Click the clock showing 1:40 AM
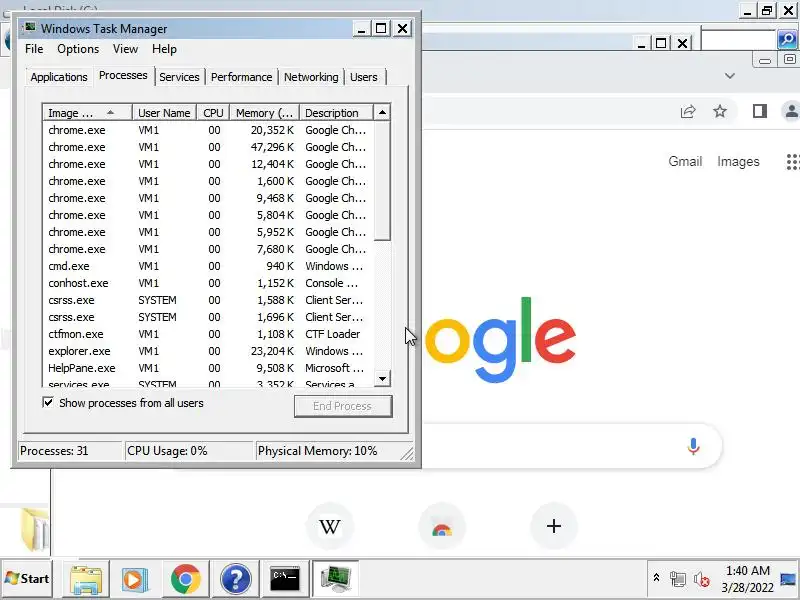Viewport: 800px width, 600px height. coord(747,570)
